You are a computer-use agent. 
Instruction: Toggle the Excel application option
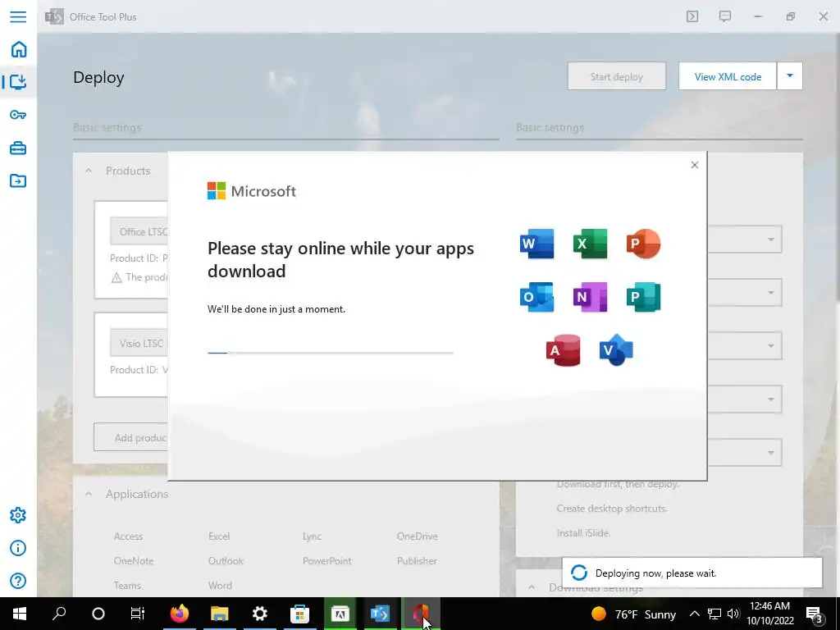tap(219, 536)
